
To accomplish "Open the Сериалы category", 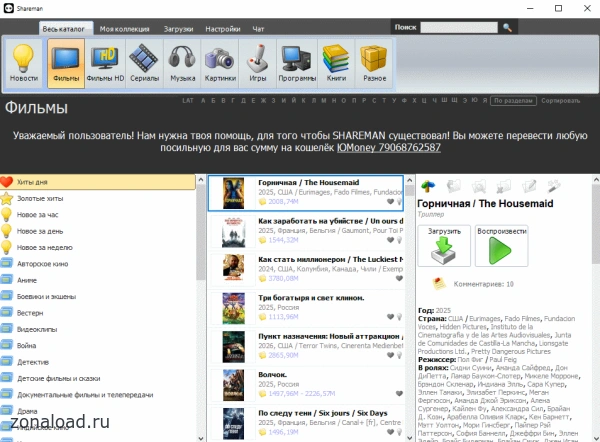I will click(x=144, y=64).
